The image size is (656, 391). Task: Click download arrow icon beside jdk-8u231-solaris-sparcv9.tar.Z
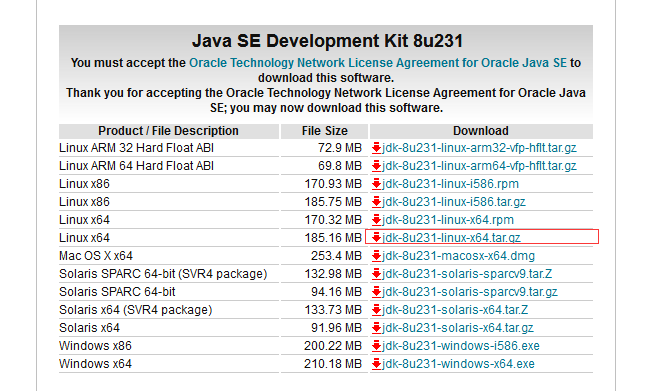tap(376, 274)
